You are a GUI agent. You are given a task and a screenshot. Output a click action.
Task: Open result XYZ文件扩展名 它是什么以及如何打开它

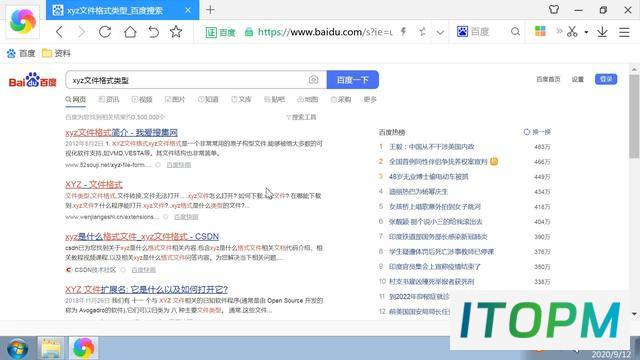point(147,289)
